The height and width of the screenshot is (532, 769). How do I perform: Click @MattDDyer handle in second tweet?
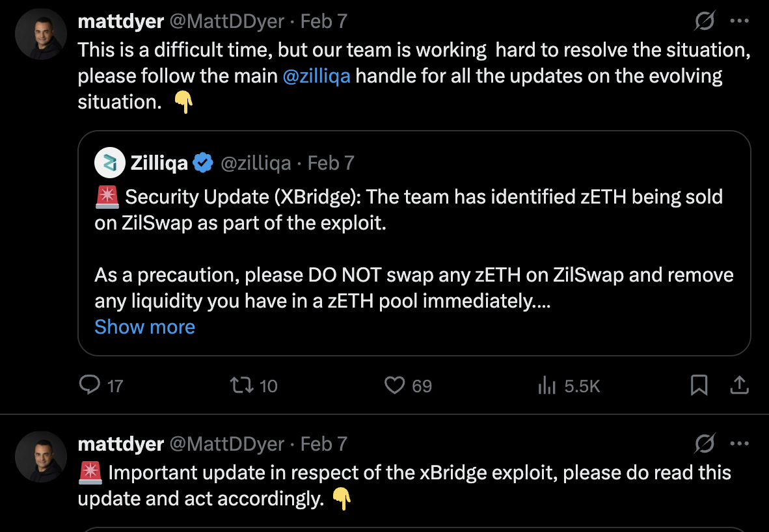pyautogui.click(x=227, y=444)
